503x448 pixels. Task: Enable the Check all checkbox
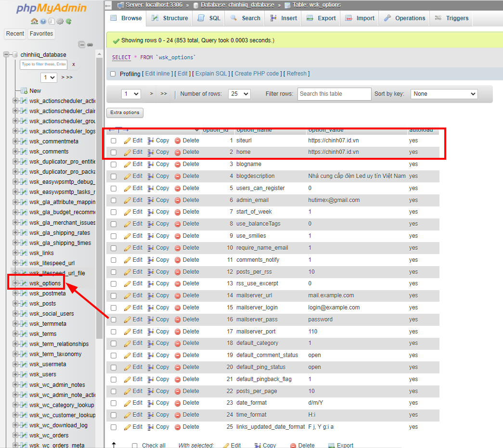point(135,446)
